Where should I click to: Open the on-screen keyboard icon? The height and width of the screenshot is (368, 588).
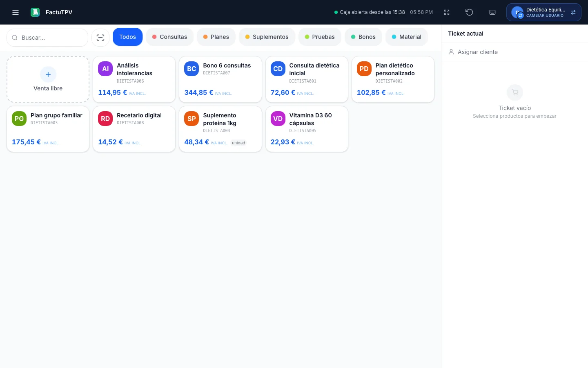click(492, 12)
